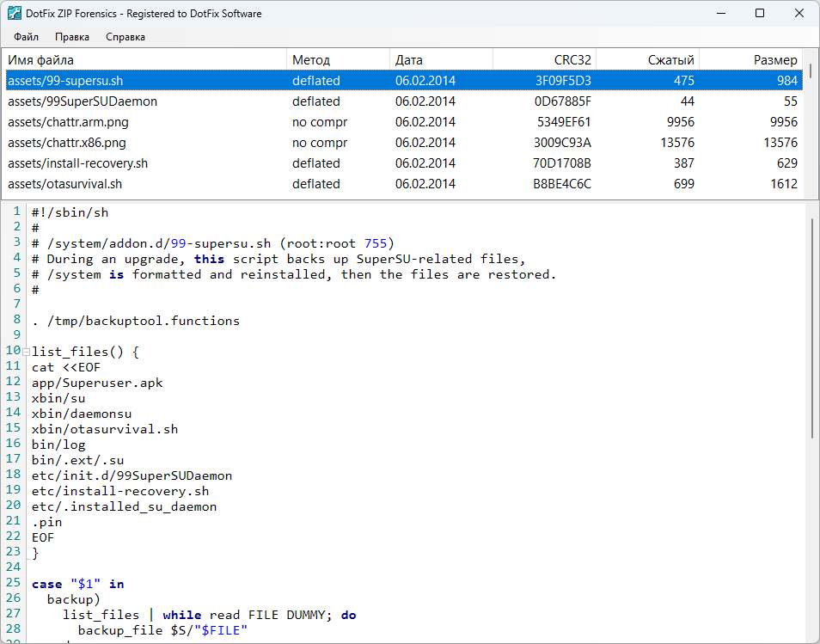Click CRC32 value 70D1708B
The height and width of the screenshot is (644, 820).
click(x=561, y=163)
